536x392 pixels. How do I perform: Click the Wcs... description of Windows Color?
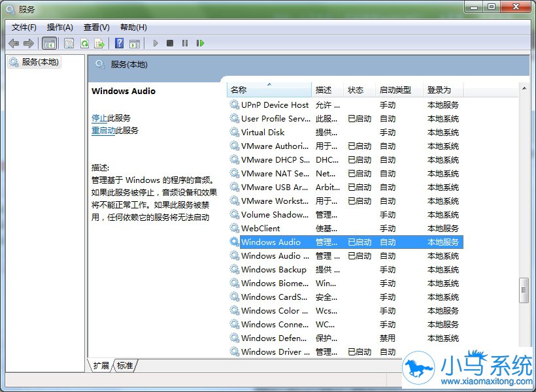326,311
